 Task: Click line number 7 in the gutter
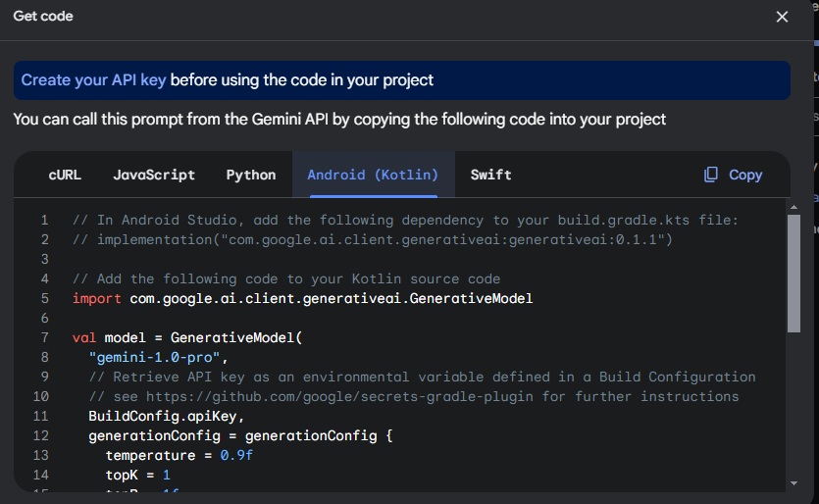coord(45,338)
